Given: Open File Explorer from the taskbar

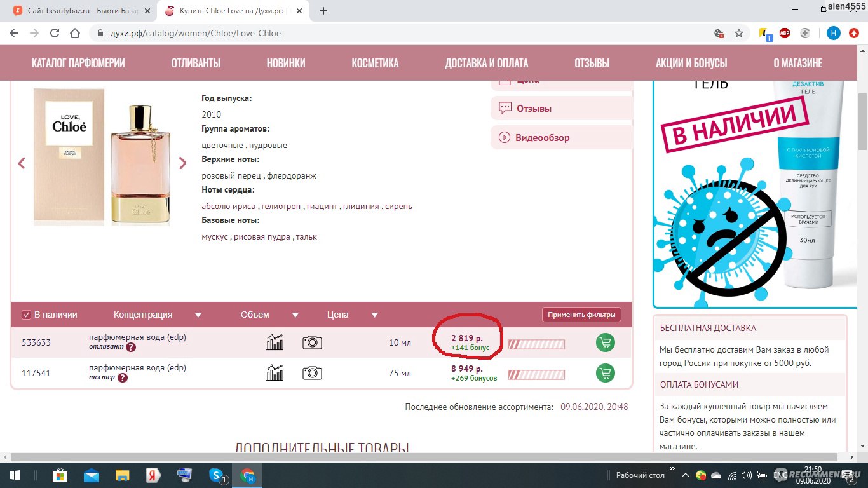Looking at the screenshot, I should (123, 475).
